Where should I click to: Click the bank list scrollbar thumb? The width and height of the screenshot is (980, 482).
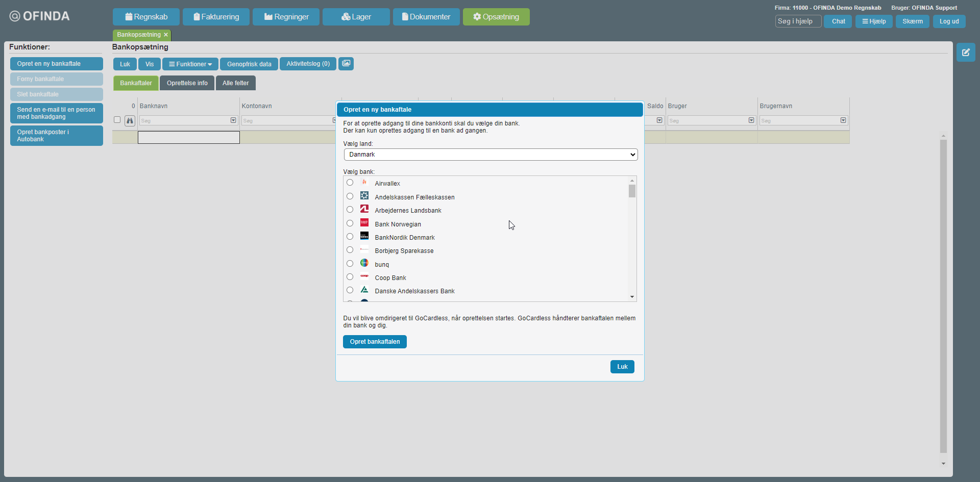[x=632, y=191]
